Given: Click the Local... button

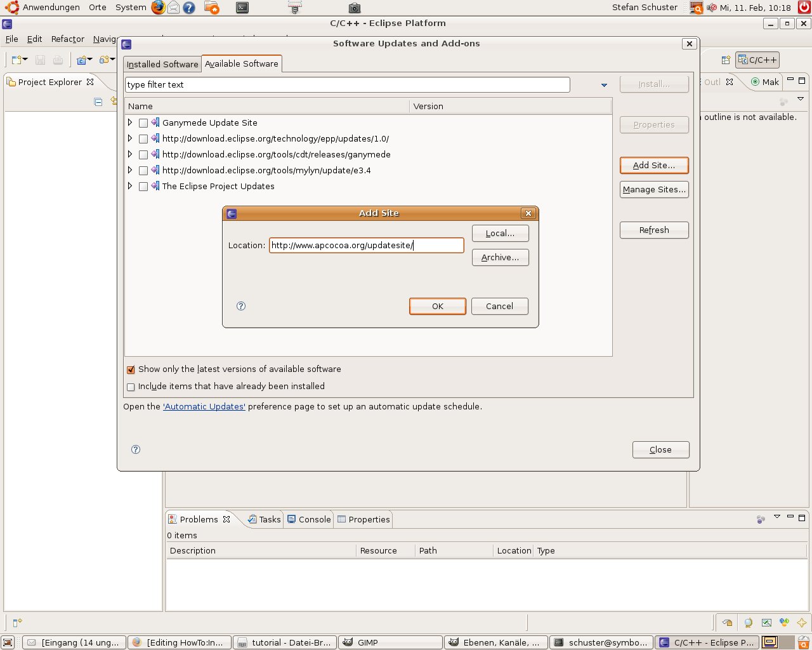Looking at the screenshot, I should 501,233.
